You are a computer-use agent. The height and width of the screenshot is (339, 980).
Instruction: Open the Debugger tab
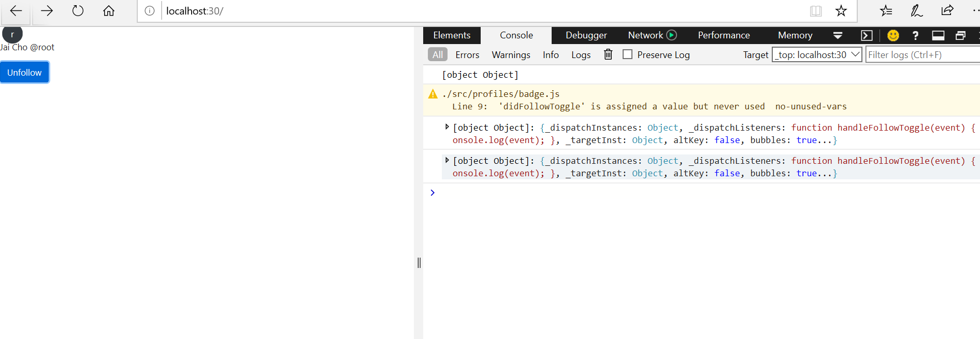[x=586, y=35]
